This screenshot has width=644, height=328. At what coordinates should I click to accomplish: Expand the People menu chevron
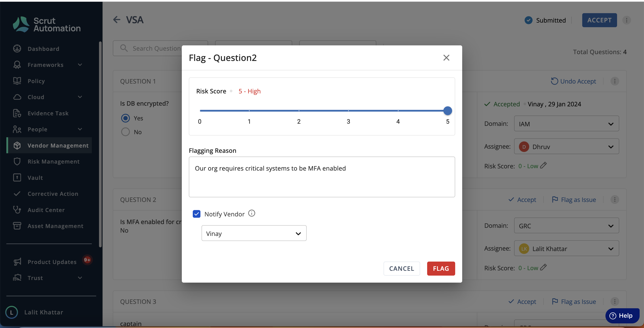[80, 129]
